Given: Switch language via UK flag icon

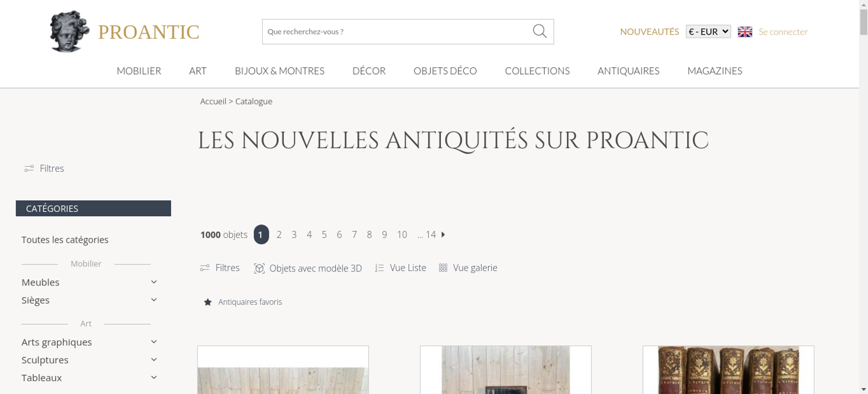Looking at the screenshot, I should coord(745,32).
